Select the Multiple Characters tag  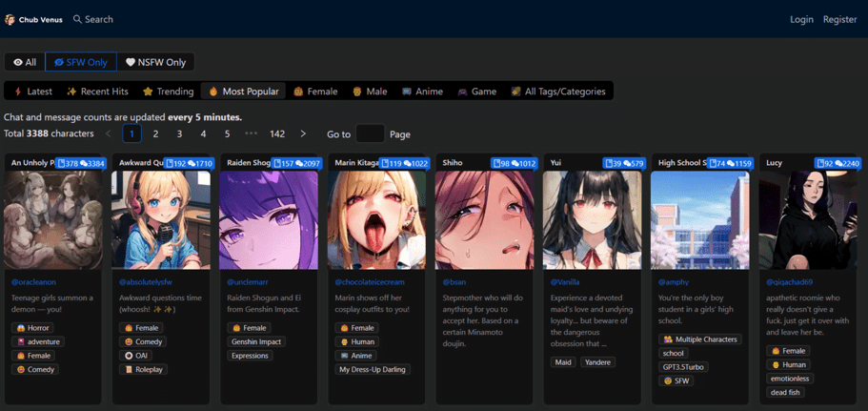tap(700, 339)
